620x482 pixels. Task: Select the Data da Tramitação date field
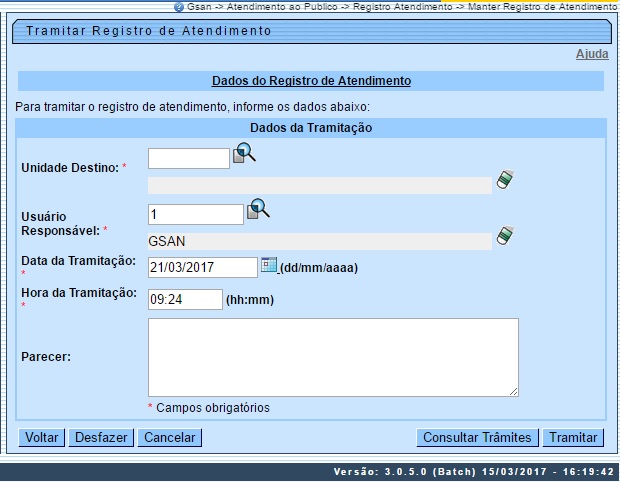tap(203, 267)
